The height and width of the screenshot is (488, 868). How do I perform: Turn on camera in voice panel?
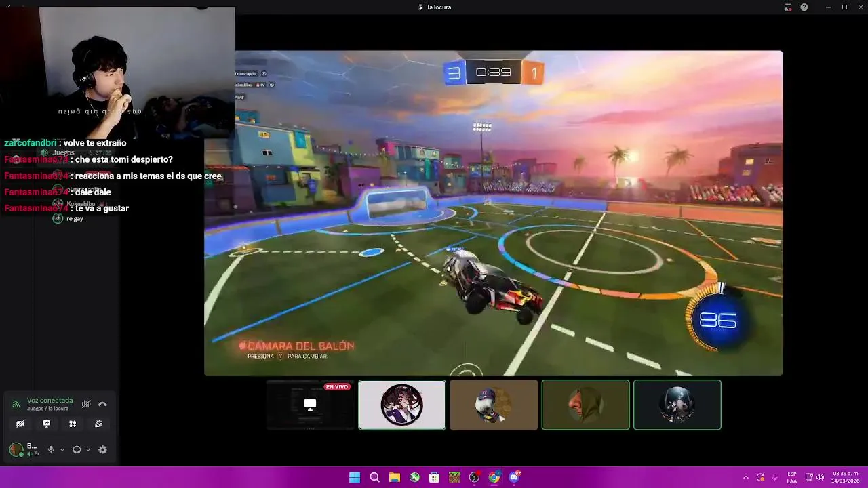coord(20,424)
